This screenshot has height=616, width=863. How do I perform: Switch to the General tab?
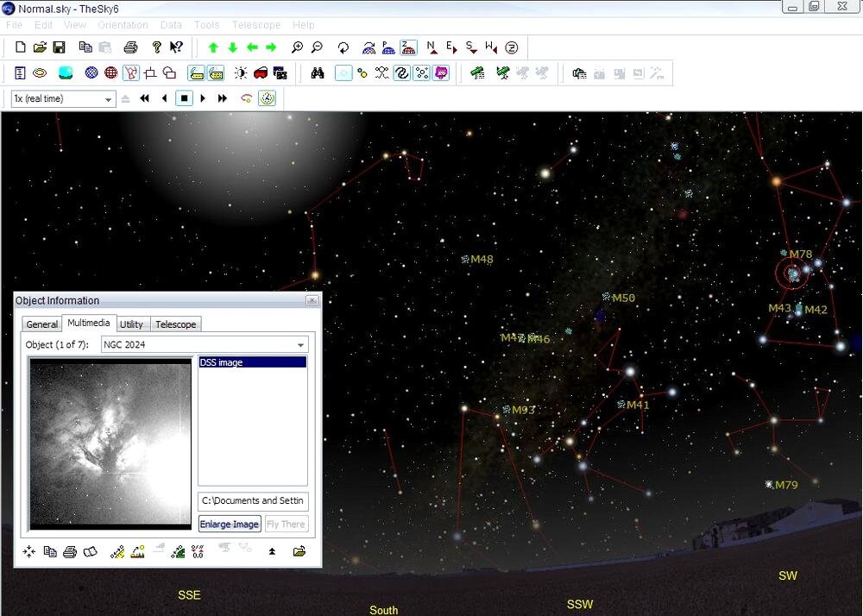coord(41,324)
